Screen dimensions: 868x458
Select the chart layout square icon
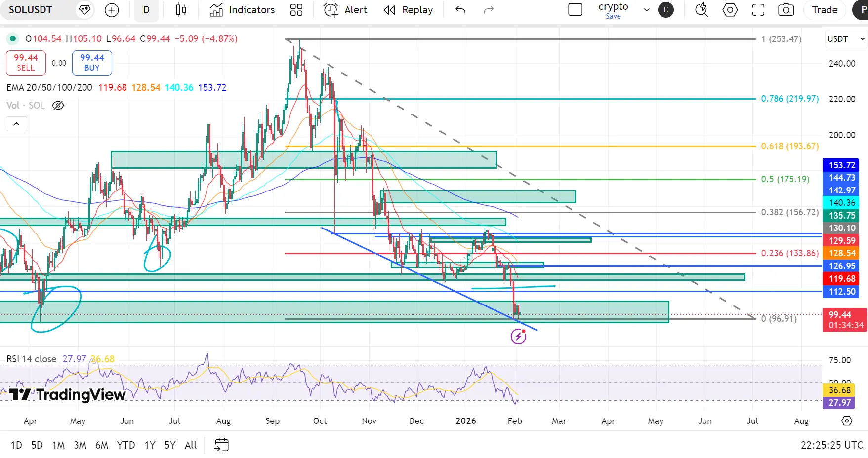[x=576, y=10]
